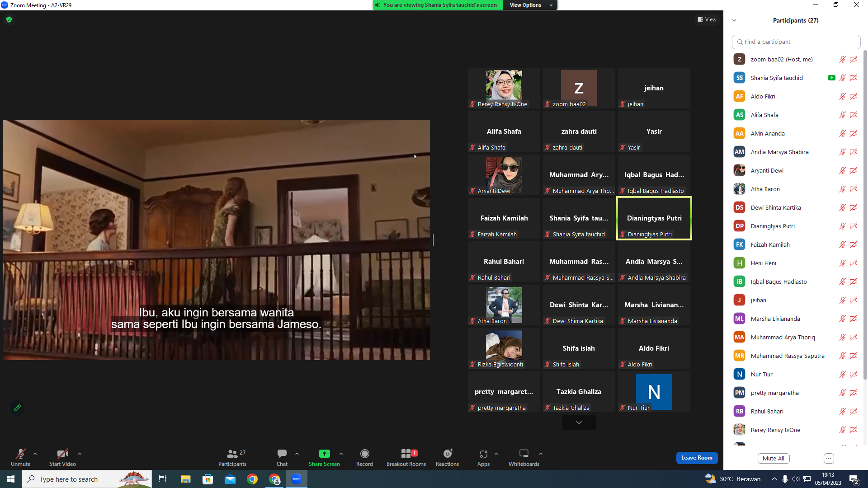
Task: Click Shania Syifa tauchid's screen-share indicator
Action: 831,78
